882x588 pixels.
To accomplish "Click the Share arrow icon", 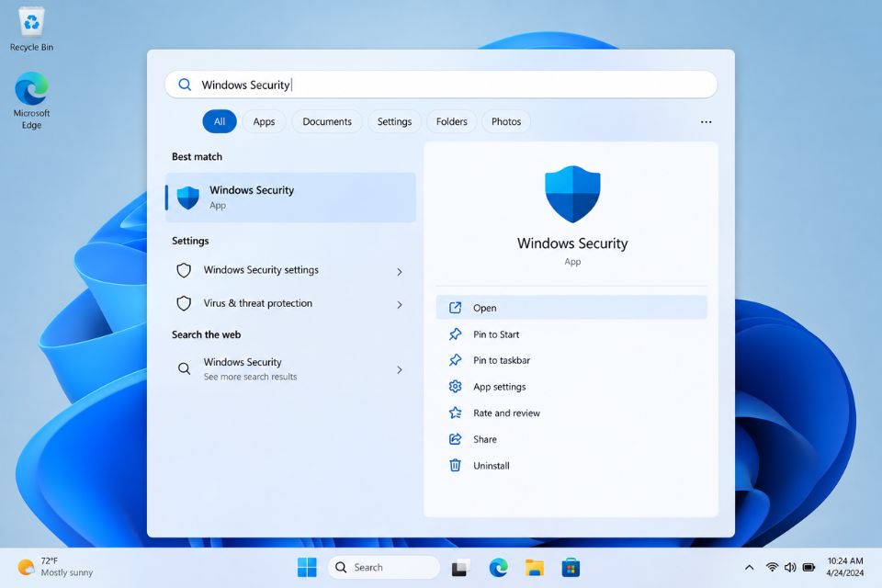I will pos(455,439).
